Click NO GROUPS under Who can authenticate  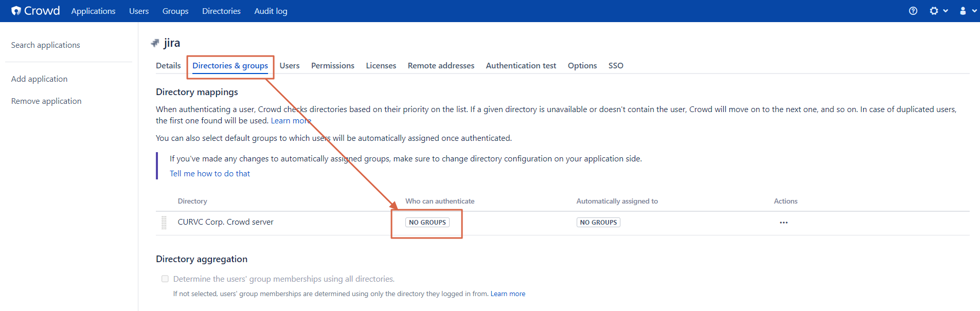(427, 222)
